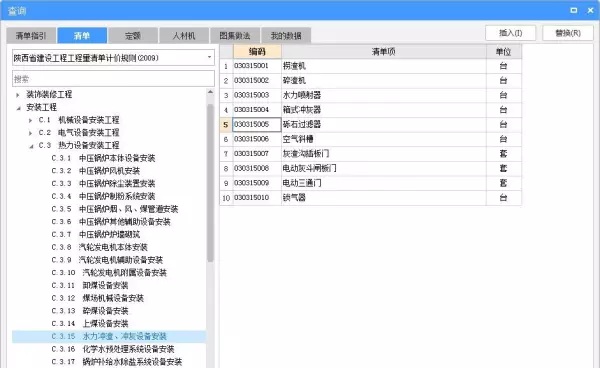
Task: Expand the 装饰装修工程 tree node
Action: click(x=18, y=94)
